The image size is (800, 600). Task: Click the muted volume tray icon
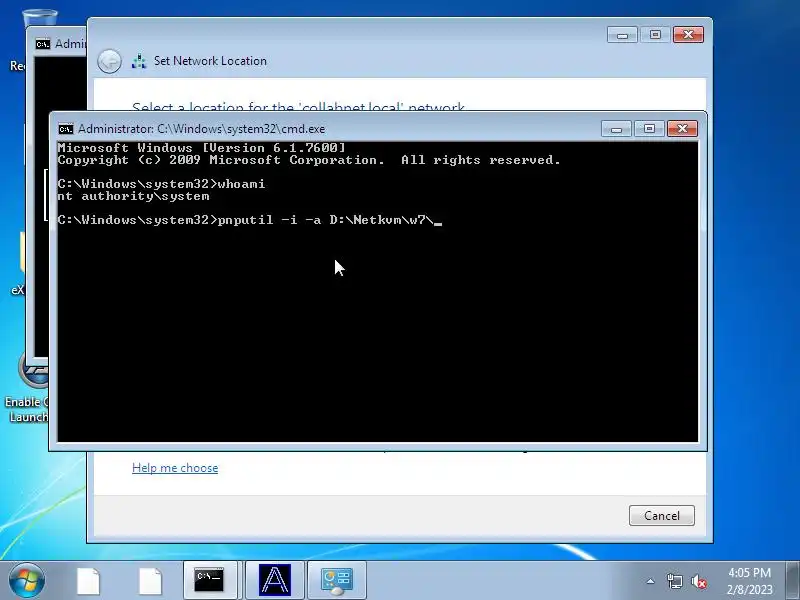click(698, 581)
